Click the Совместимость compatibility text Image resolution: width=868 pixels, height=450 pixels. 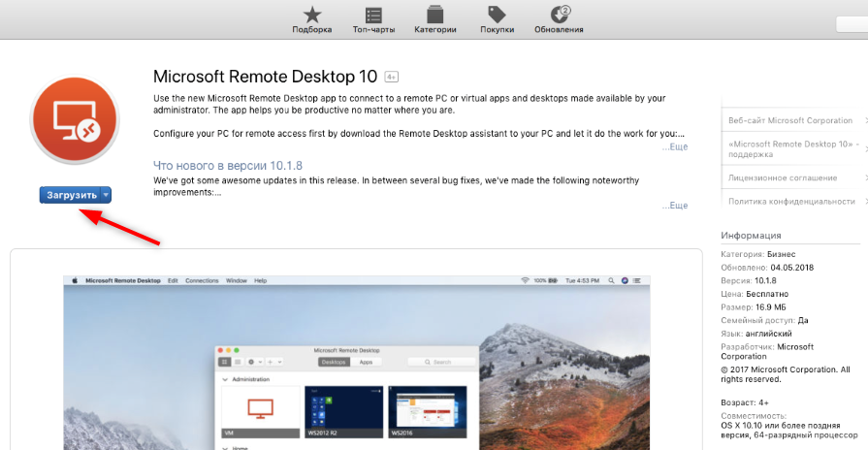pyautogui.click(x=788, y=425)
